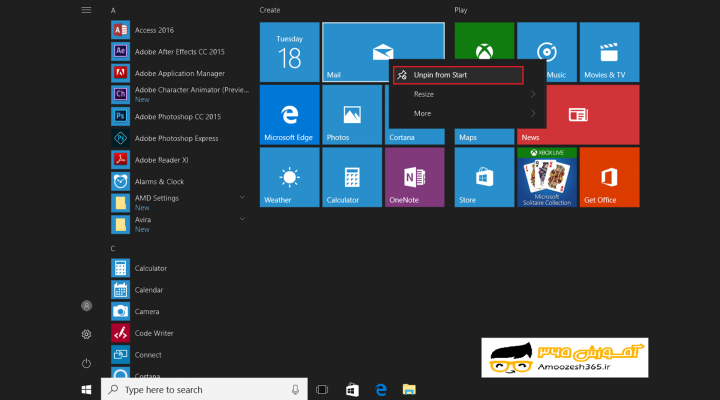Open the Xbox tile
Image resolution: width=720 pixels, height=400 pixels.
click(484, 40)
